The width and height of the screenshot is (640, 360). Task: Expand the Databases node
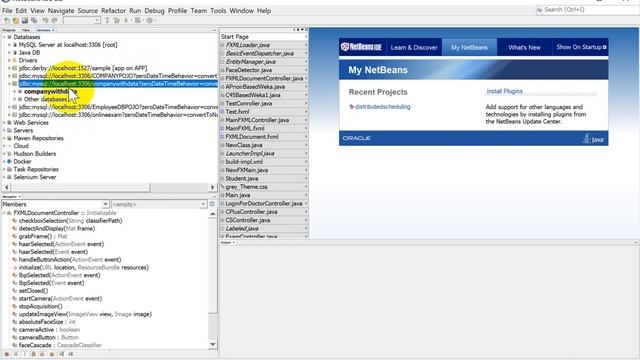4,37
